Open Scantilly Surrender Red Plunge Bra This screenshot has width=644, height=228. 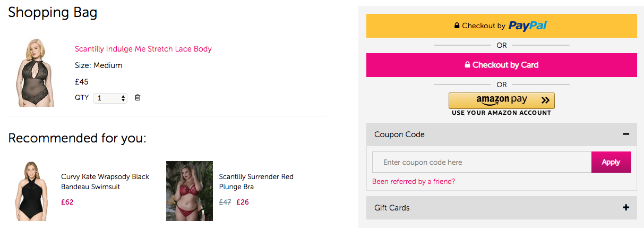click(x=256, y=182)
